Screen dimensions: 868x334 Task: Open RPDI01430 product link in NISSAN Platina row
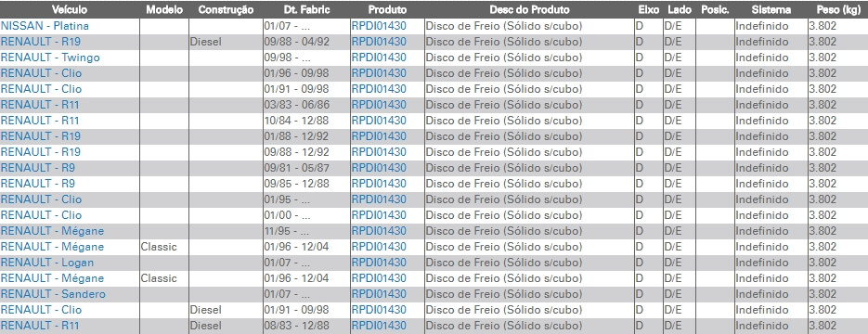(x=379, y=26)
